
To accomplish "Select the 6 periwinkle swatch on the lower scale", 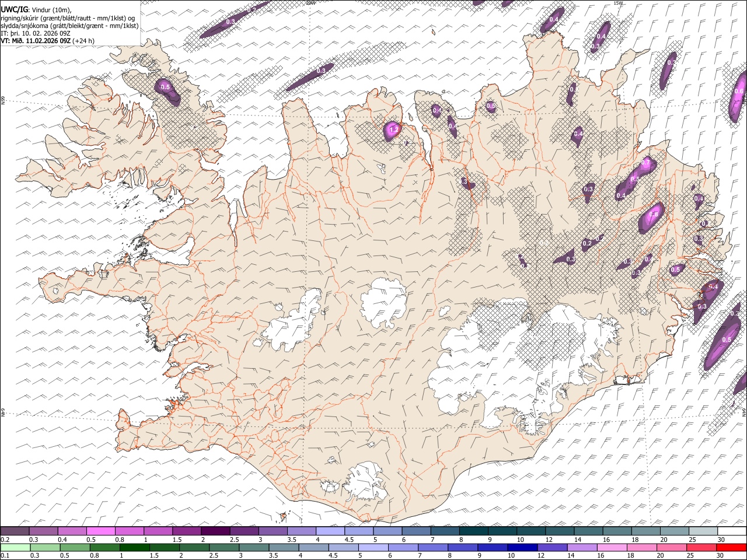I will (x=403, y=547).
